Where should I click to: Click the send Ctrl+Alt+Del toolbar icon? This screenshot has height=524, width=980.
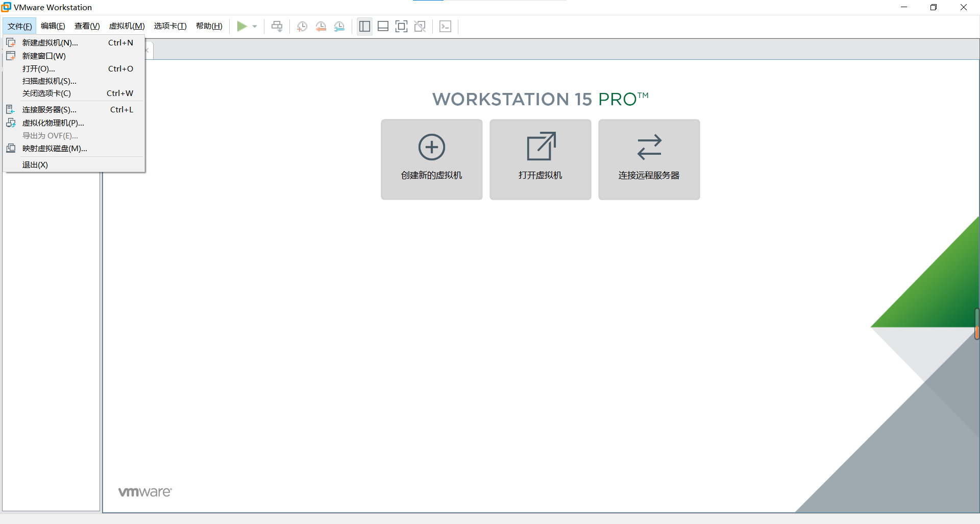pyautogui.click(x=277, y=27)
